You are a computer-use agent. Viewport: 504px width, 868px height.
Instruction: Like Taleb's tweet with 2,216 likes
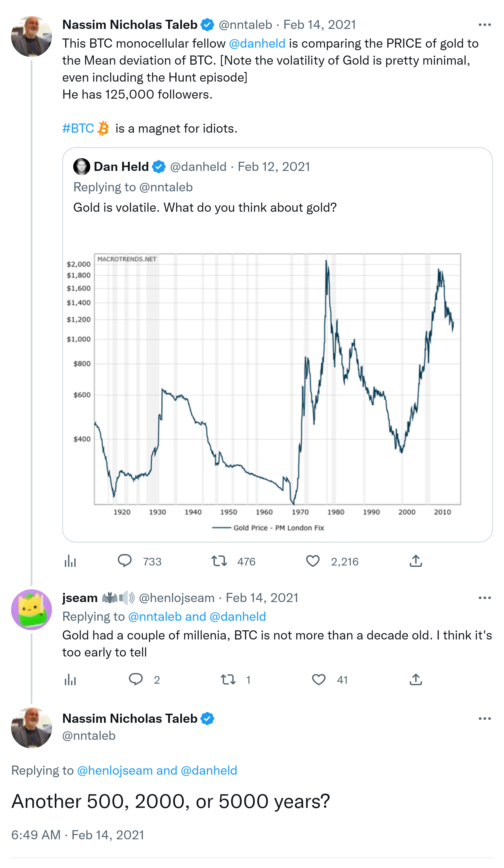313,561
